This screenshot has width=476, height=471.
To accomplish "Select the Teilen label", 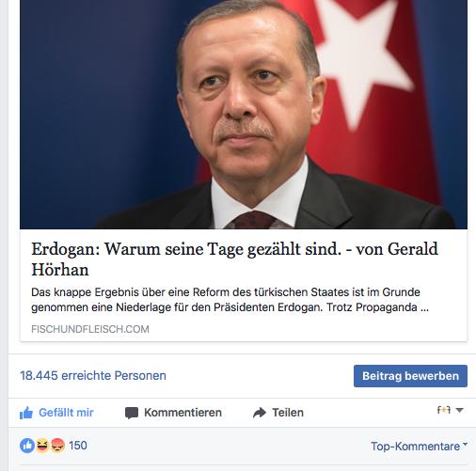I will [x=288, y=413].
